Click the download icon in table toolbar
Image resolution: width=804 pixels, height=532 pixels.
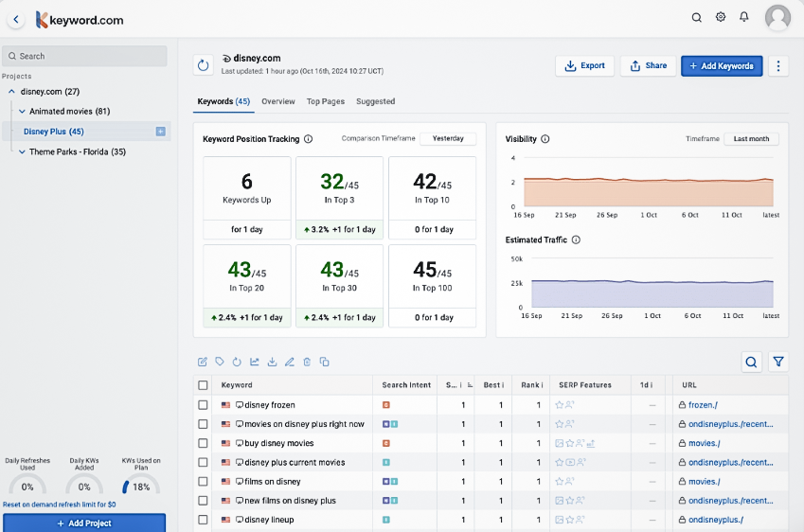click(273, 362)
